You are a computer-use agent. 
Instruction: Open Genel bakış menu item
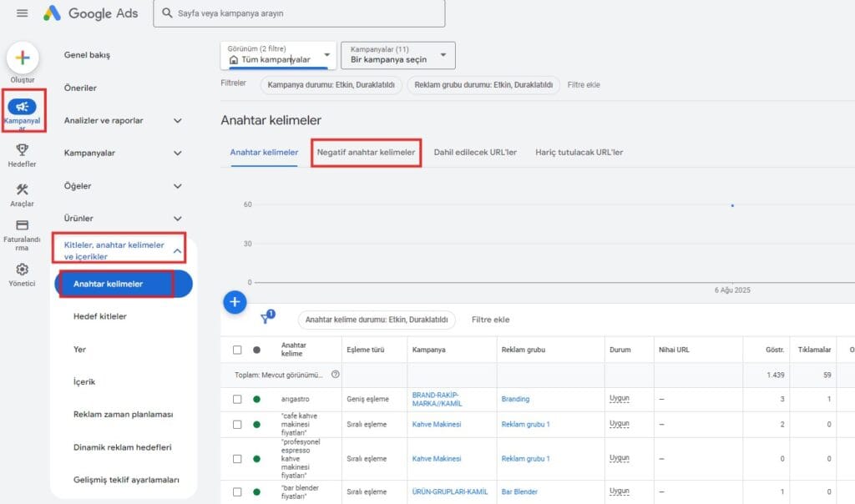click(87, 55)
